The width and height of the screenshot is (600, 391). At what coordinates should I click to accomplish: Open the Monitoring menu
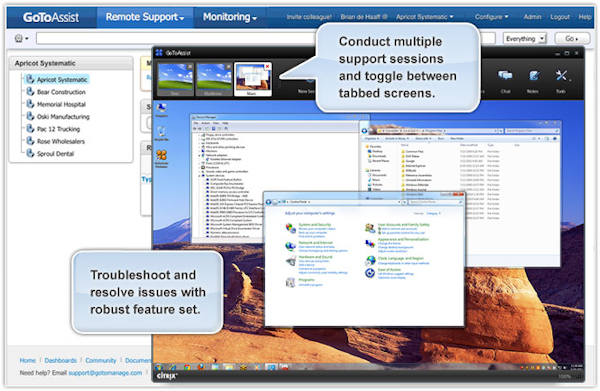pyautogui.click(x=230, y=17)
